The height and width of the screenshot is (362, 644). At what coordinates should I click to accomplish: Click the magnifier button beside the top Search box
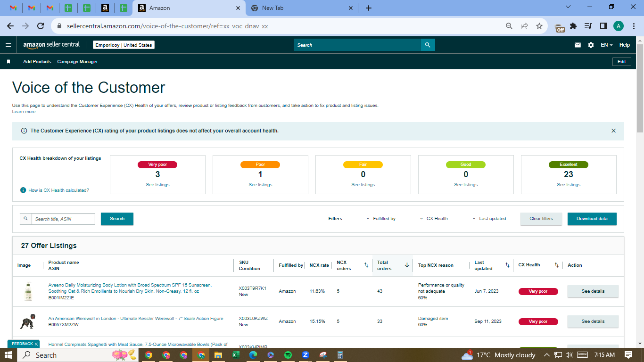[x=428, y=45]
